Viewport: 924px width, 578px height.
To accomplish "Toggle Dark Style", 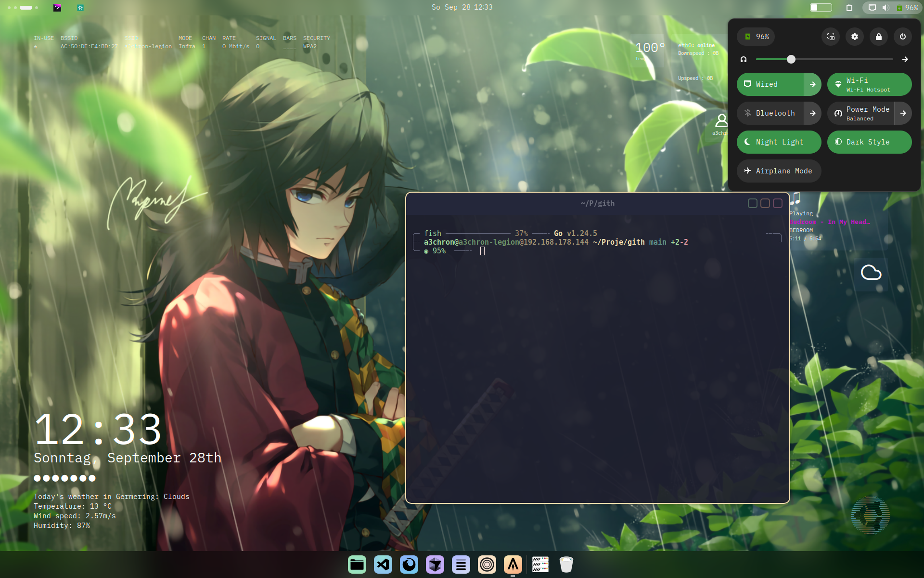I will (869, 142).
